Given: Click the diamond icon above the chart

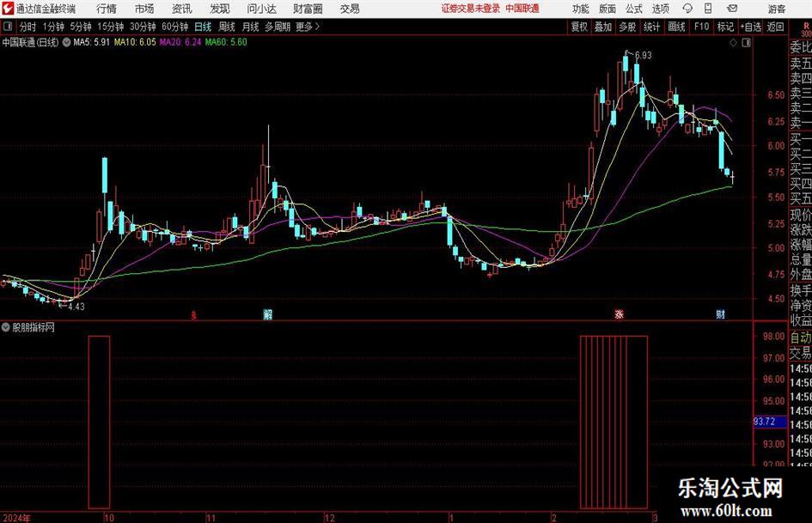Looking at the screenshot, I should (x=733, y=43).
